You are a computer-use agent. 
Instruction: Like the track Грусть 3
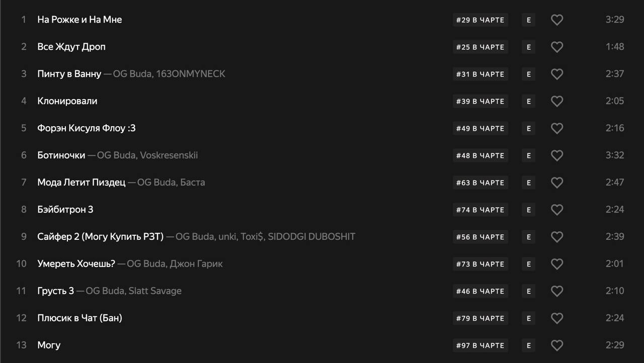point(556,291)
